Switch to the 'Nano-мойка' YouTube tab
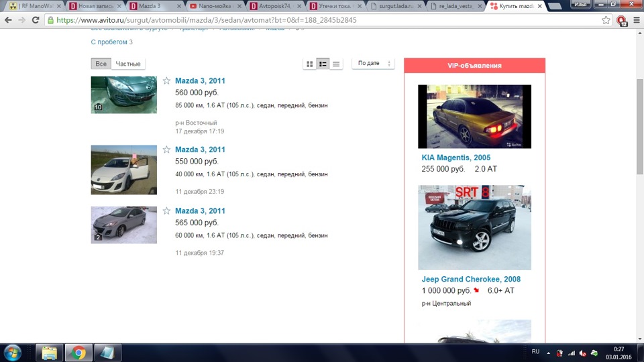The height and width of the screenshot is (362, 644). click(215, 6)
